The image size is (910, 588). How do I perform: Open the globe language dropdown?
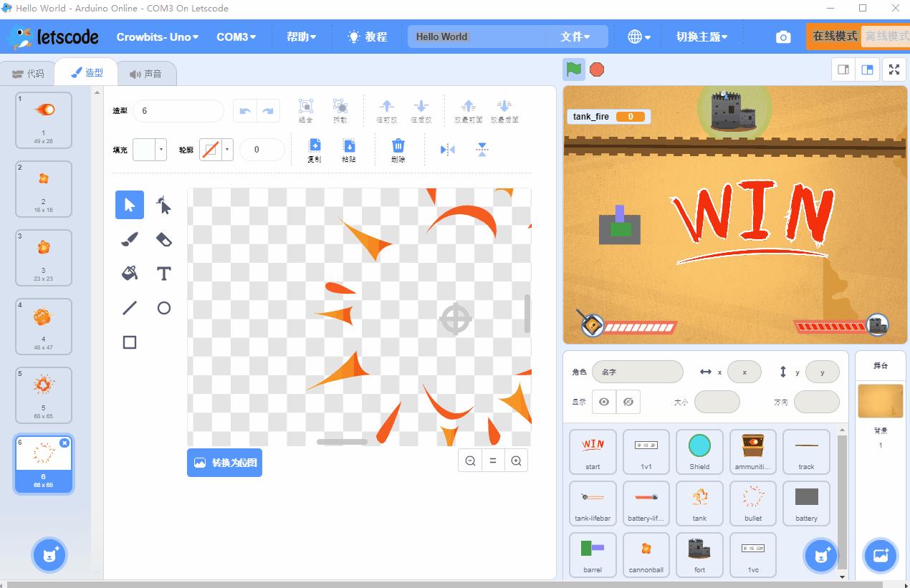tap(639, 37)
